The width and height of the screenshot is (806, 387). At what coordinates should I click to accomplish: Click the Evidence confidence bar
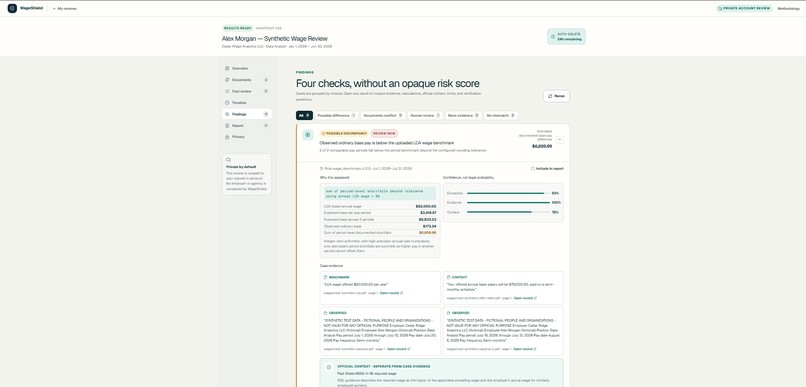(508, 202)
